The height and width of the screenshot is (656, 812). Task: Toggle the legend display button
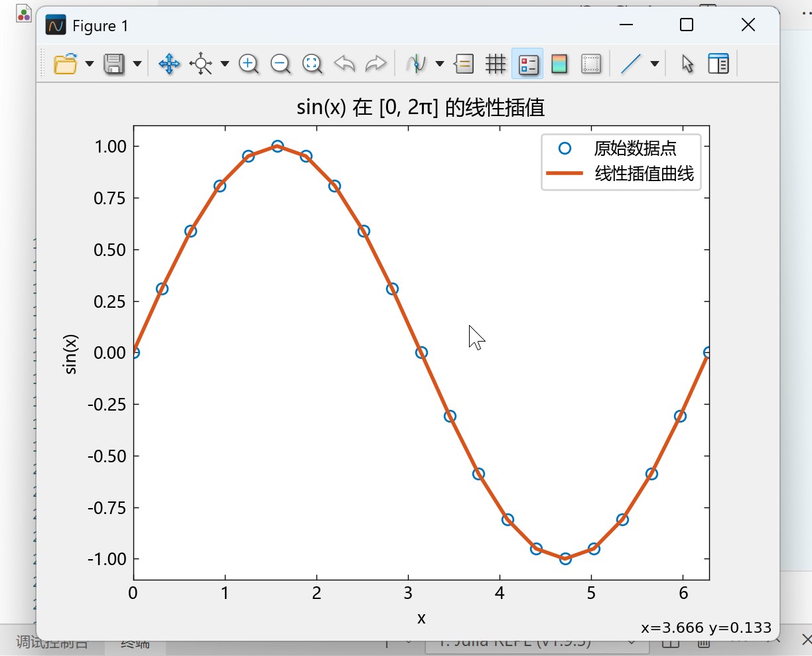[x=528, y=64]
